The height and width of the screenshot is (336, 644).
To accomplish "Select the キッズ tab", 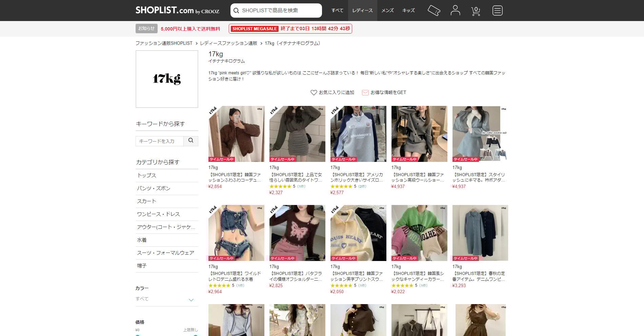I will tap(408, 11).
